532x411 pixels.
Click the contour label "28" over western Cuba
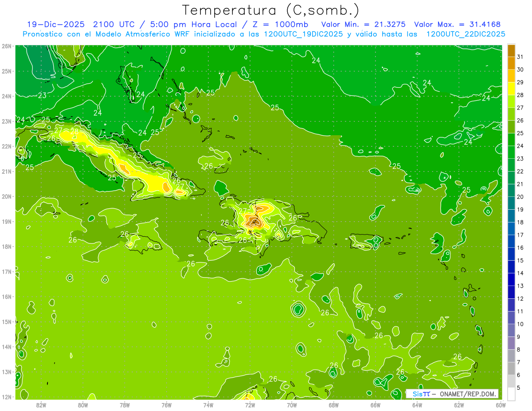pyautogui.click(x=74, y=131)
